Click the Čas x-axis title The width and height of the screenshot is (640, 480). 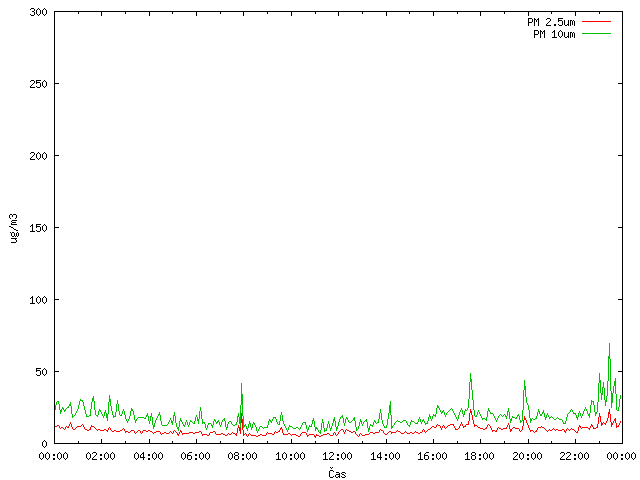click(x=337, y=474)
